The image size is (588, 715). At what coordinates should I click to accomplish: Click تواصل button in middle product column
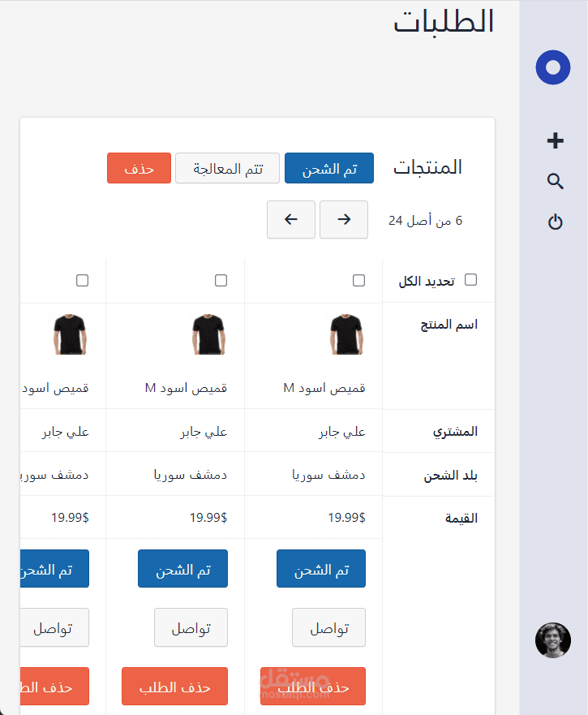(191, 628)
